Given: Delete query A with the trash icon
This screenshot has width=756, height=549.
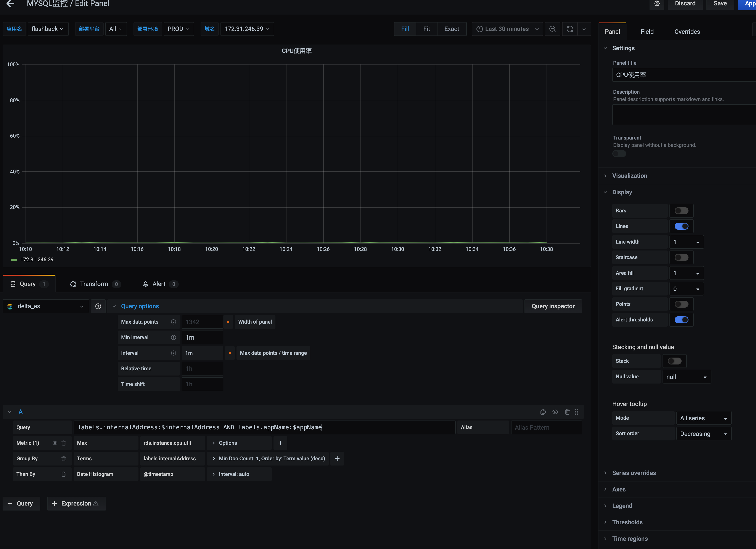Looking at the screenshot, I should pos(567,412).
